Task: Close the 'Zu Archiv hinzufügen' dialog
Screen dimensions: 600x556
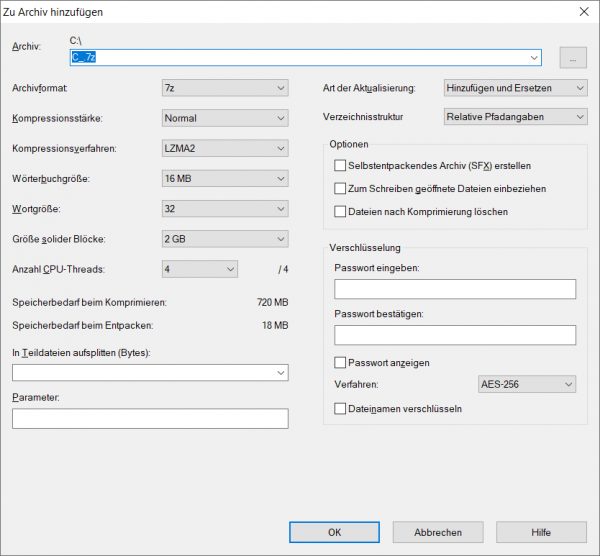Action: (x=584, y=12)
